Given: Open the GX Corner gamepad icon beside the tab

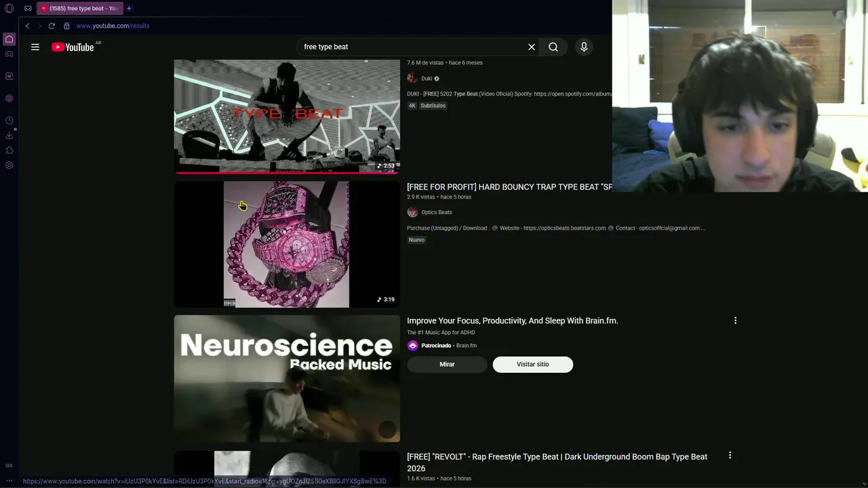Looking at the screenshot, I should coord(28,8).
